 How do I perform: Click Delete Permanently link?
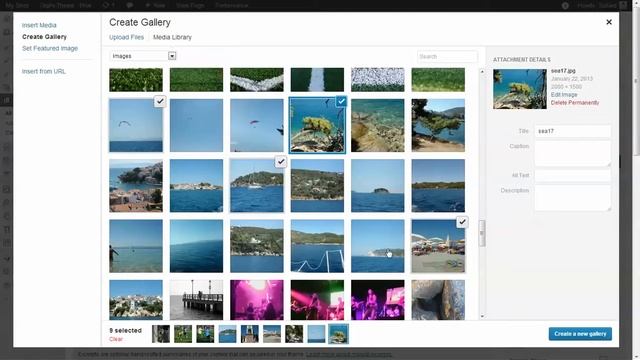pyautogui.click(x=575, y=102)
